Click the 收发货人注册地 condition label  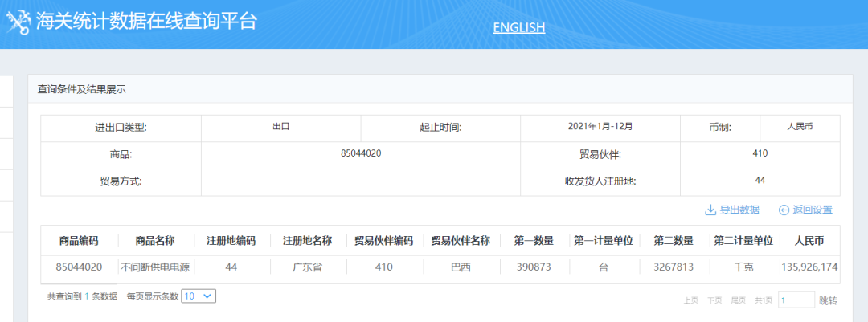pos(600,181)
